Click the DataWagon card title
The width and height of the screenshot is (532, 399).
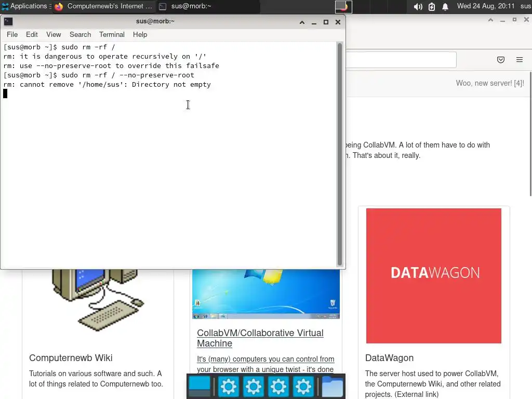389,358
